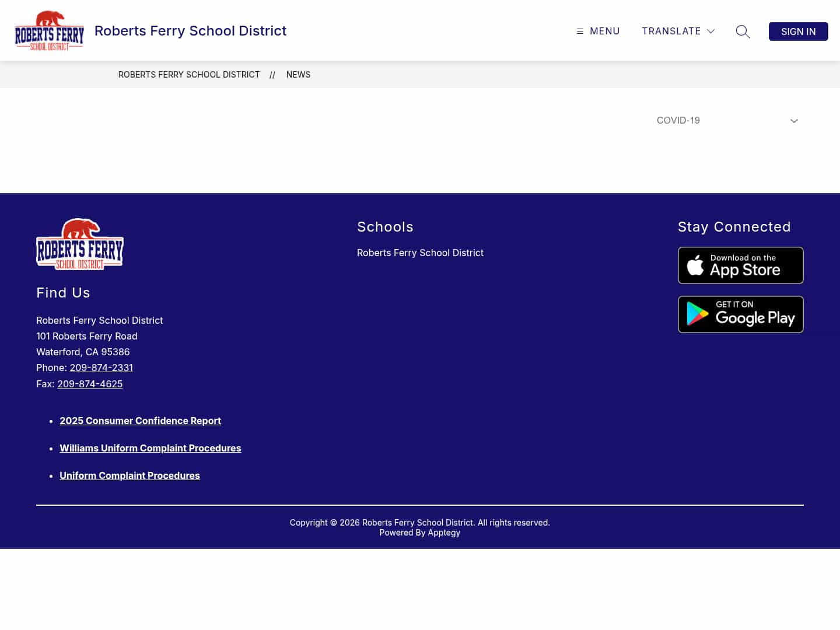Click the Roberts Ferry bear logo in header
Image resolution: width=840 pixels, height=630 pixels.
point(49,30)
